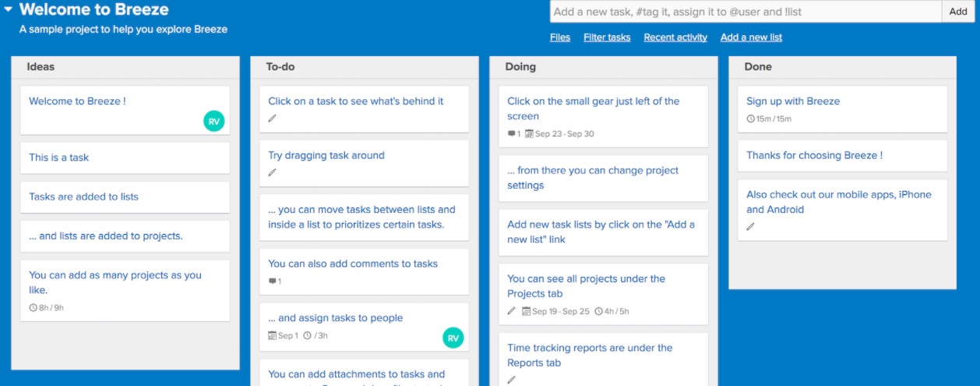Viewport: 980px width, 386px height.
Task: Click the RV avatar on Welcome to Breeze card
Action: (213, 121)
